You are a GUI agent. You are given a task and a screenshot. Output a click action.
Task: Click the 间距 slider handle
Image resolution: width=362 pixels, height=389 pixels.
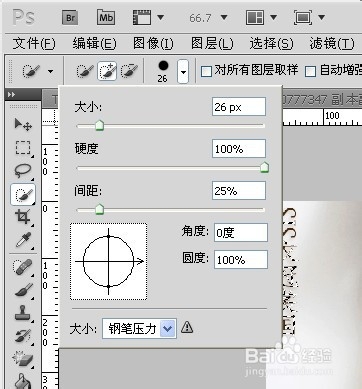[x=99, y=209]
